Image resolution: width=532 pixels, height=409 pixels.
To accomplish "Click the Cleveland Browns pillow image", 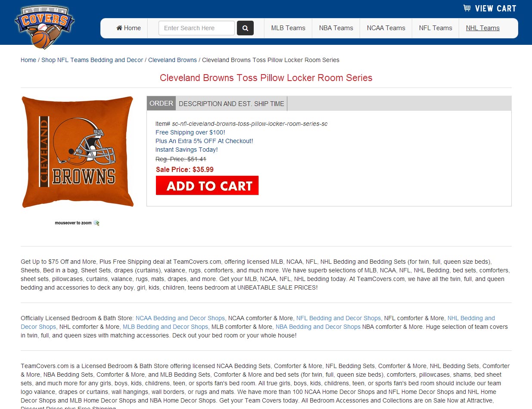I will click(x=78, y=152).
